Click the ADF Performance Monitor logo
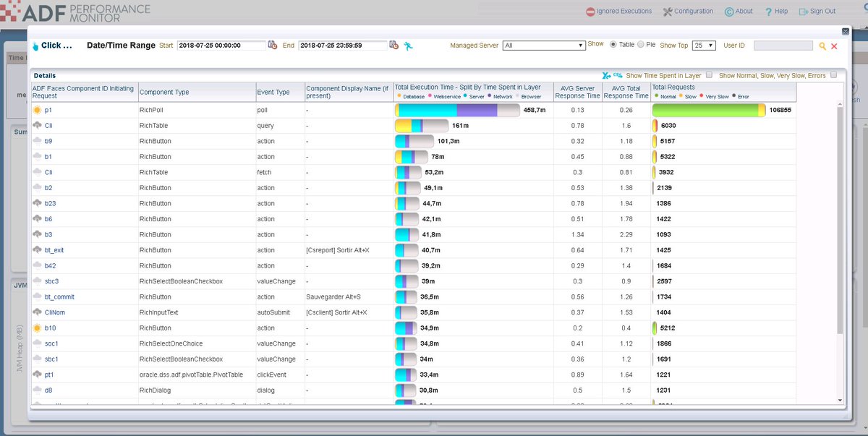This screenshot has width=868, height=436. [75, 11]
